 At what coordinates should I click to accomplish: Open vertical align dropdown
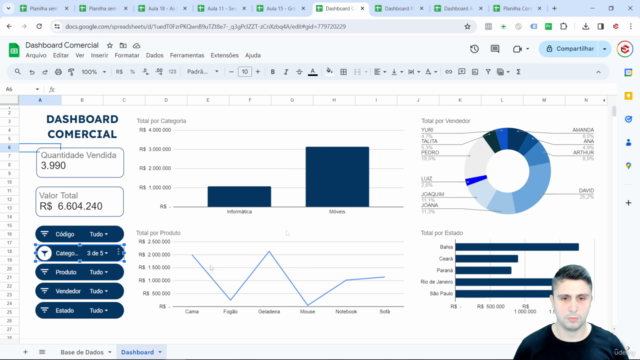(x=397, y=72)
